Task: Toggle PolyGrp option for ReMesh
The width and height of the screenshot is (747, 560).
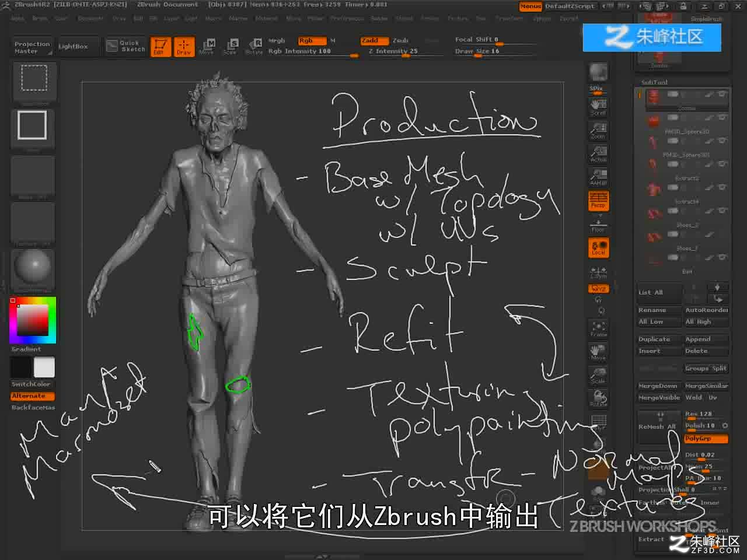Action: [x=706, y=439]
